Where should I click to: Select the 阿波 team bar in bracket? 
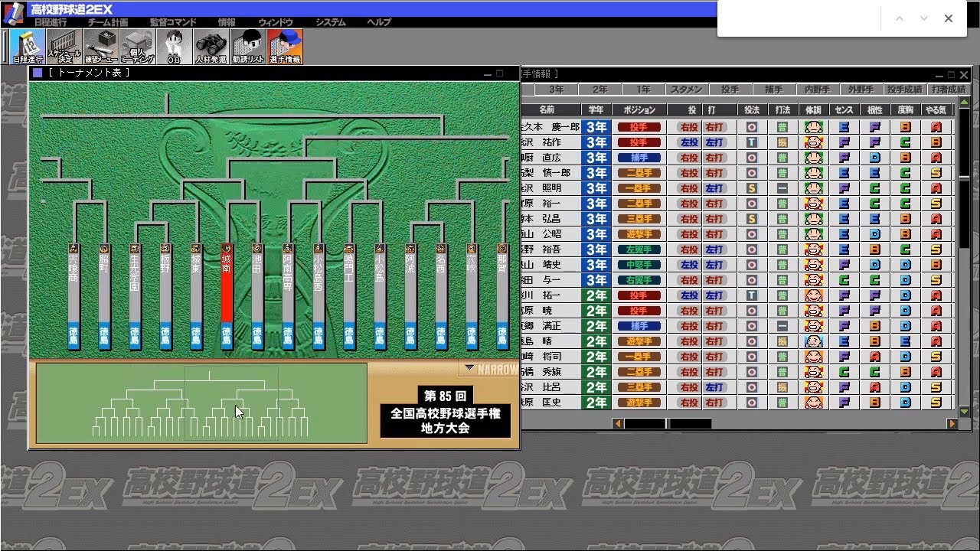[x=410, y=297]
